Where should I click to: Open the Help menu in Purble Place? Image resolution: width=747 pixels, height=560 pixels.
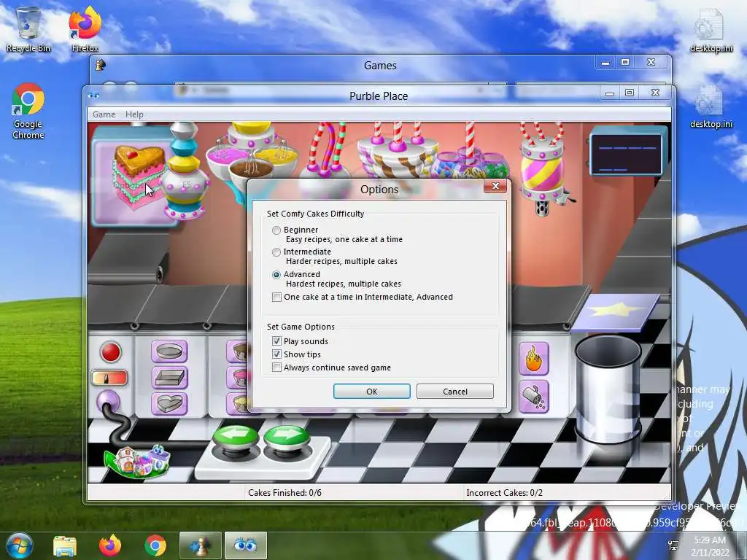click(x=134, y=114)
